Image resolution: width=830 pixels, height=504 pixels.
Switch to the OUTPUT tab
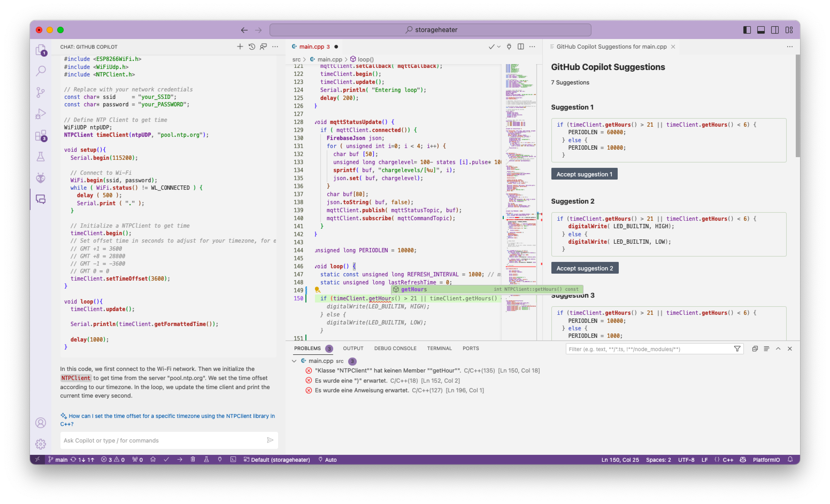pyautogui.click(x=353, y=348)
